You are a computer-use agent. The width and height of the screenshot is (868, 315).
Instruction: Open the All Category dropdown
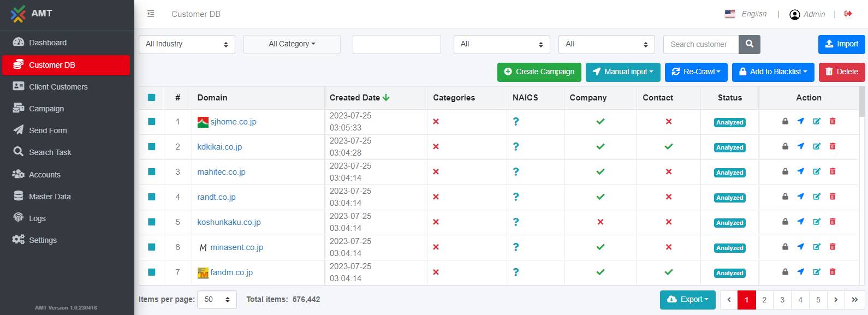[292, 44]
